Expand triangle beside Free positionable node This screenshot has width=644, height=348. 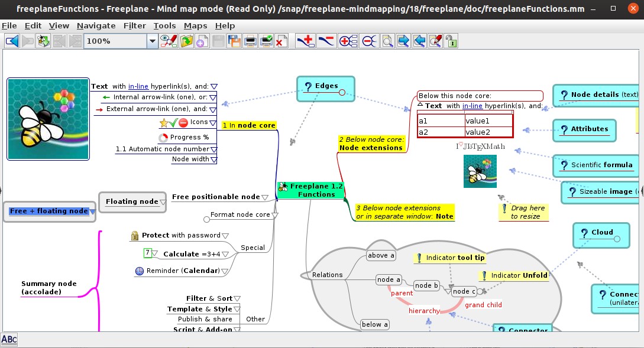coord(265,197)
